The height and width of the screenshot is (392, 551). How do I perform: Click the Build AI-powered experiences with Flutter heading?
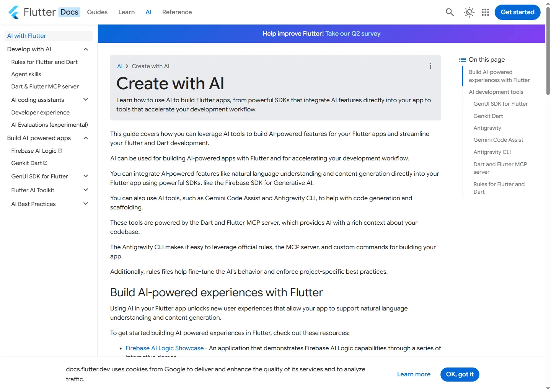[217, 292]
